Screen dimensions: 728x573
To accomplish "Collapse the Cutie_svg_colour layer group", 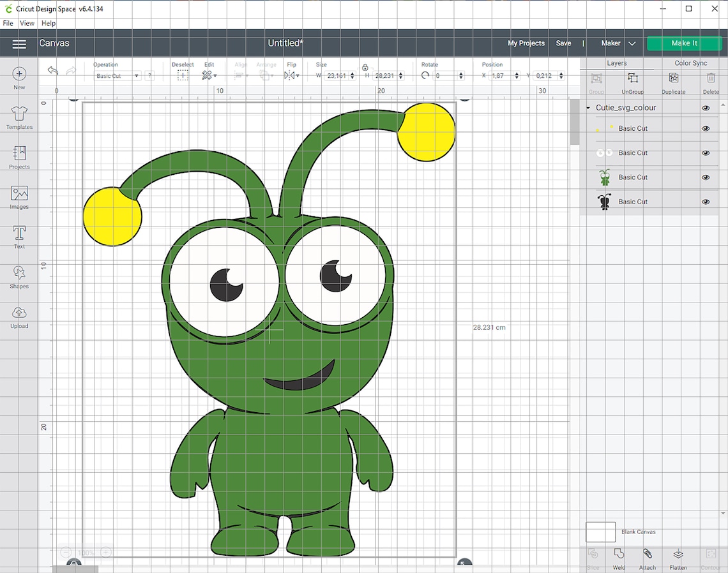I will point(588,107).
